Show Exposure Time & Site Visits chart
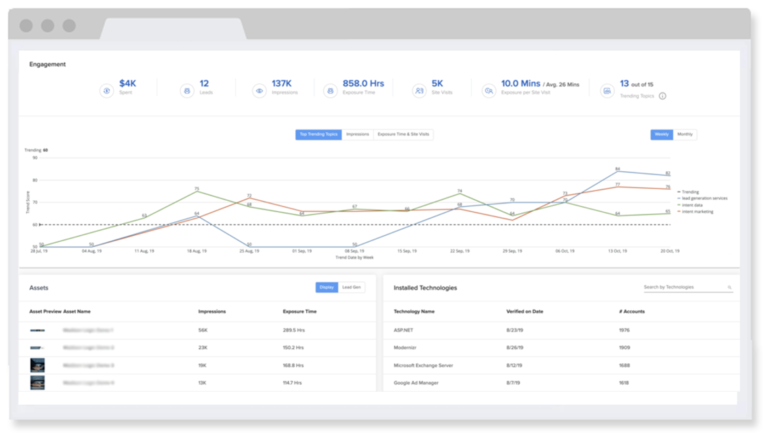The height and width of the screenshot is (436, 768). (x=403, y=134)
